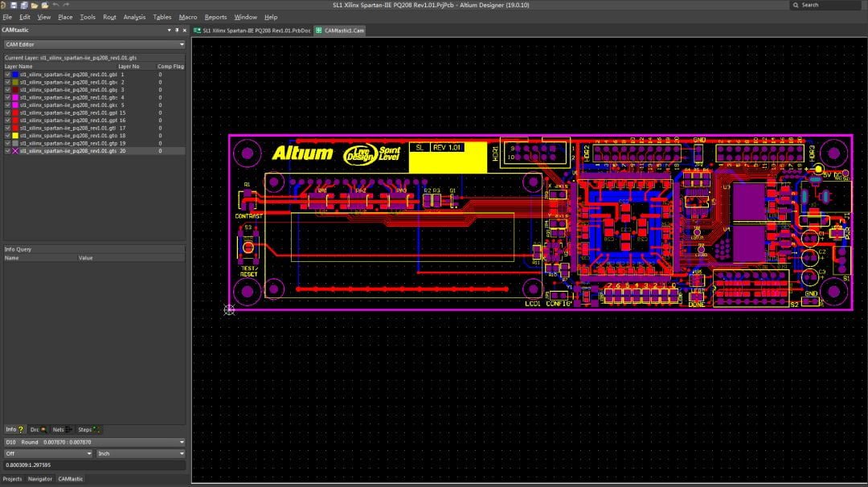The height and width of the screenshot is (487, 868).
Task: Open the Reports menu
Action: [x=216, y=17]
